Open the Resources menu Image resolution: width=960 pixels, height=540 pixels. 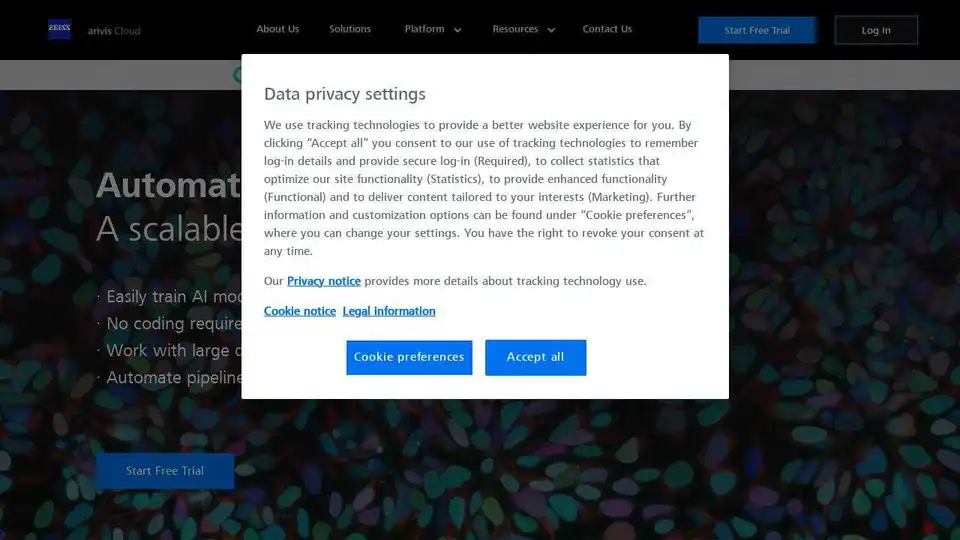(x=515, y=29)
